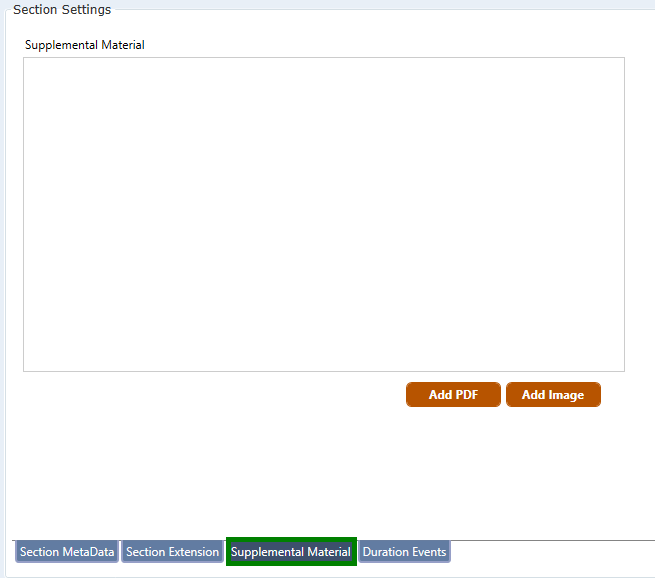Open the Section MetaData tab
This screenshot has height=578, width=655.
tap(67, 552)
